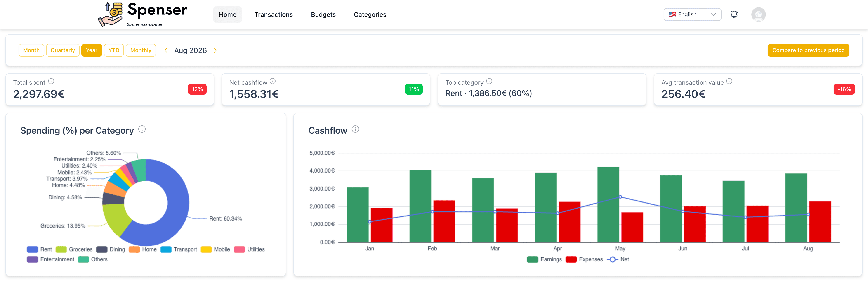Image resolution: width=868 pixels, height=283 pixels.
Task: Click the 'Rent: 60.34%' chart label
Action: click(225, 218)
